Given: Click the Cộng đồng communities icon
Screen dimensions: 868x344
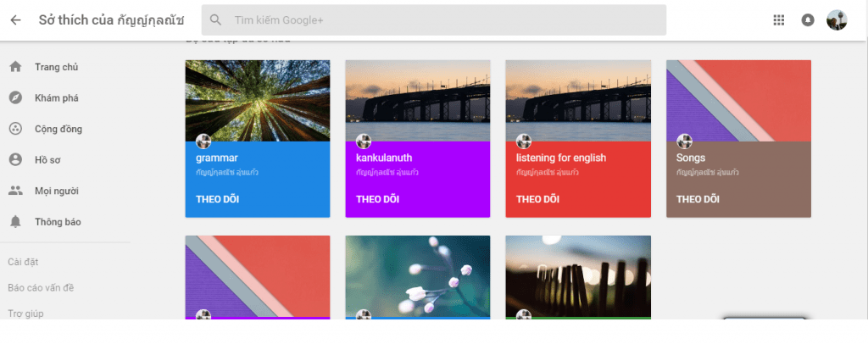Looking at the screenshot, I should [x=15, y=129].
